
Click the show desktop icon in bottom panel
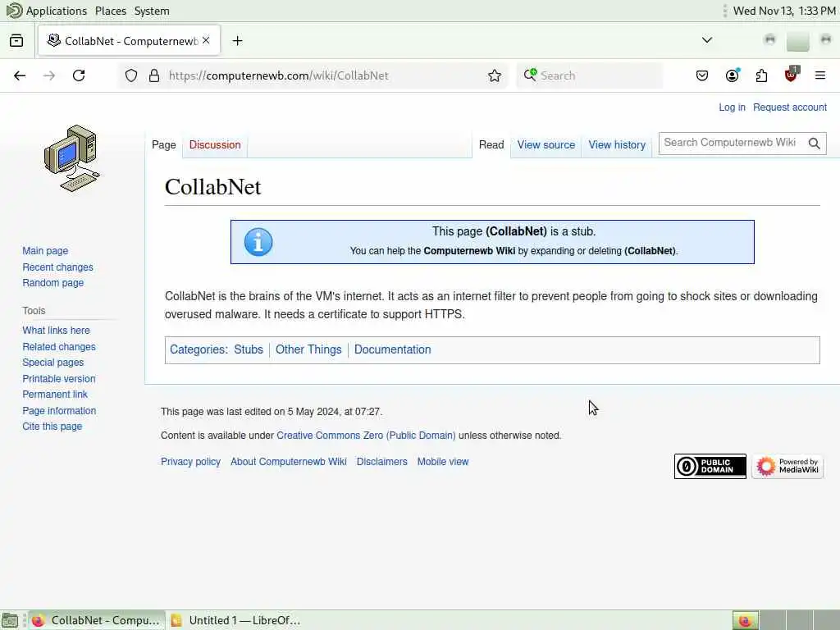click(10, 620)
